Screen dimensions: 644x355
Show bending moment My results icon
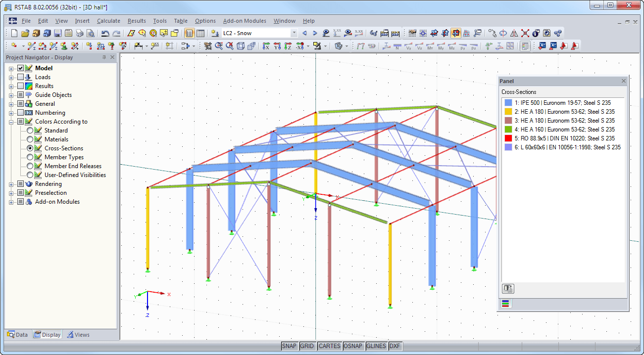tap(441, 46)
